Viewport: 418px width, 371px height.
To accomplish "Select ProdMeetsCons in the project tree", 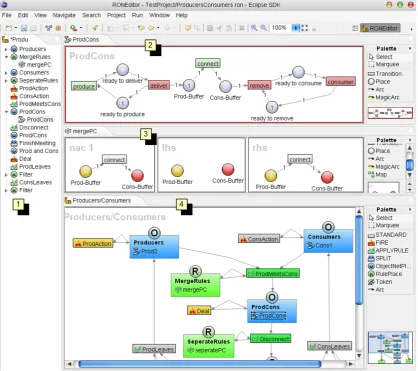I will (36, 104).
